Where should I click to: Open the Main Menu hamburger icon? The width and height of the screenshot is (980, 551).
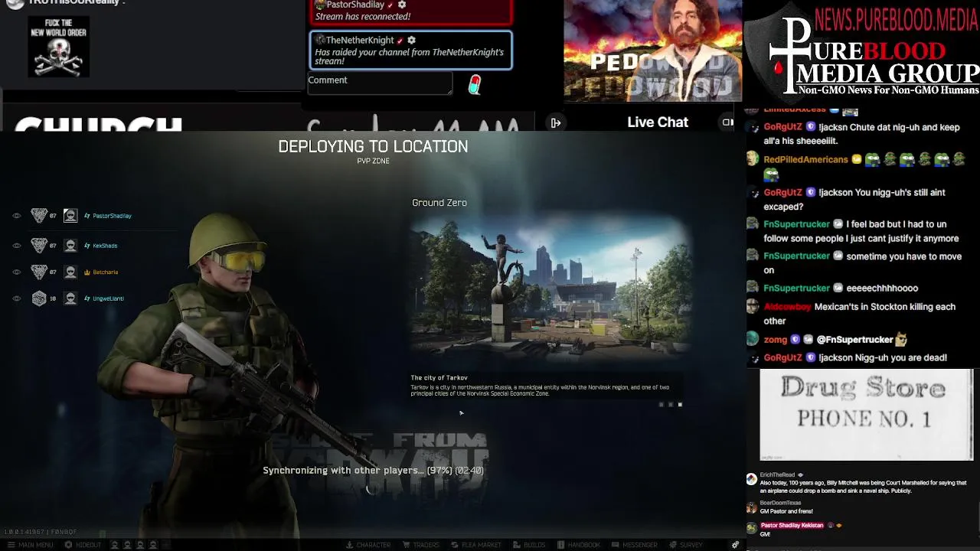tap(11, 545)
